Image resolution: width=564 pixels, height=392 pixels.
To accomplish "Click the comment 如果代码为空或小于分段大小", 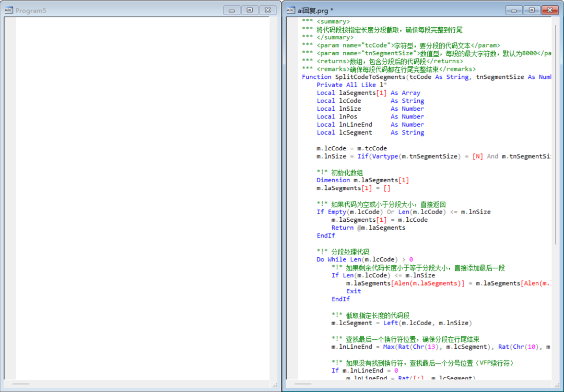I will pos(381,204).
